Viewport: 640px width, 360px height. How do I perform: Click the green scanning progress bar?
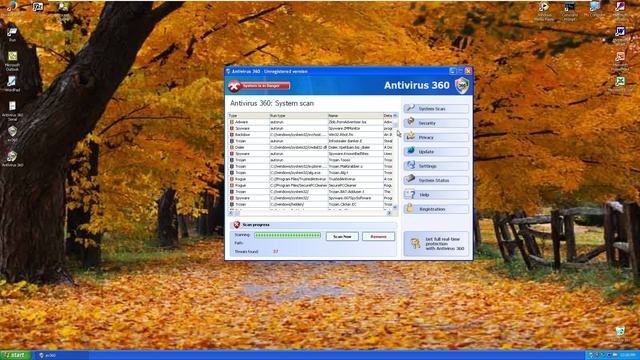point(287,236)
